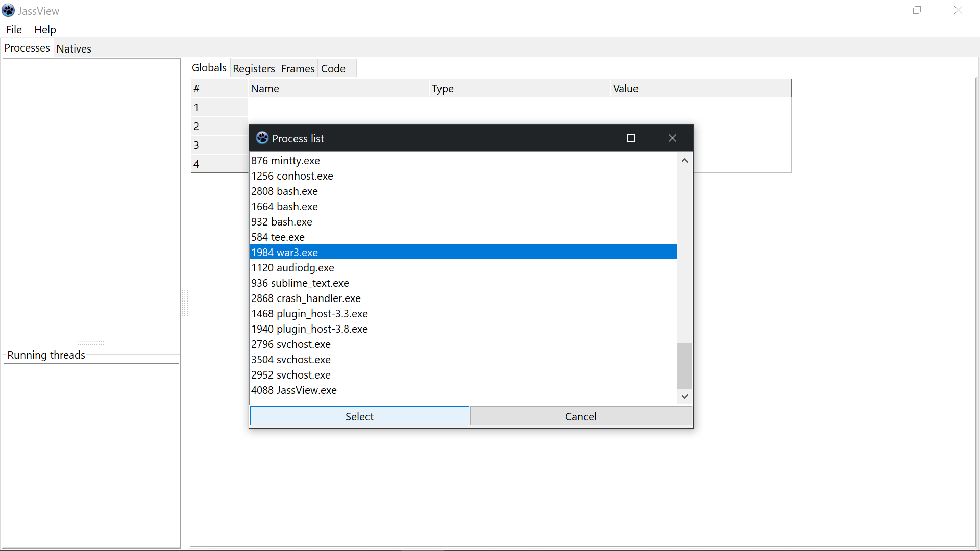
Task: Switch to the Natives tab
Action: tap(73, 48)
